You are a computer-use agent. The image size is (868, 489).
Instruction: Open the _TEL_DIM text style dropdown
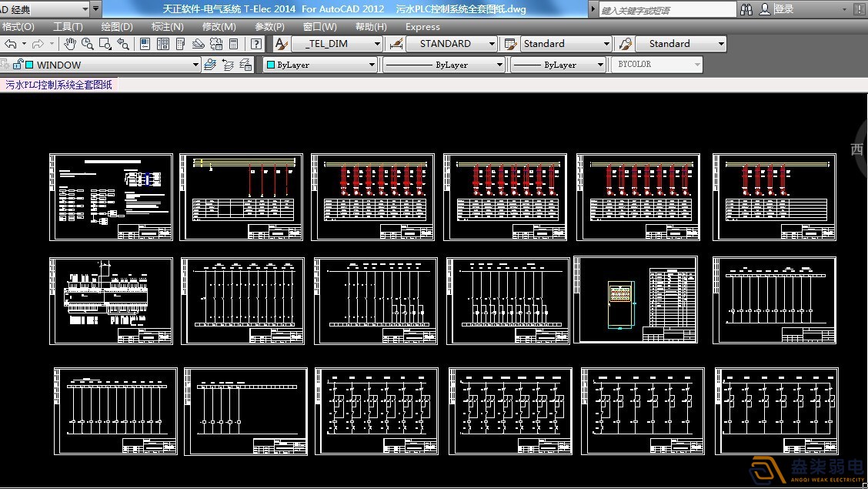point(377,44)
